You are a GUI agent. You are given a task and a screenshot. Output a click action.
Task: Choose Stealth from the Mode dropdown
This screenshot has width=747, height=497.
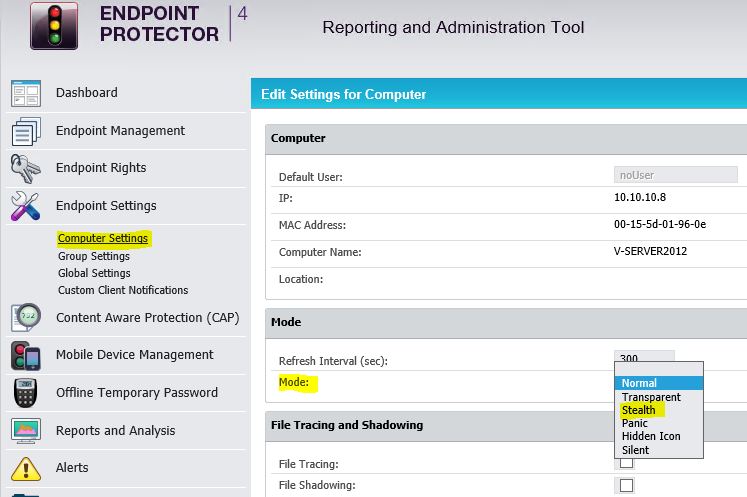click(638, 410)
